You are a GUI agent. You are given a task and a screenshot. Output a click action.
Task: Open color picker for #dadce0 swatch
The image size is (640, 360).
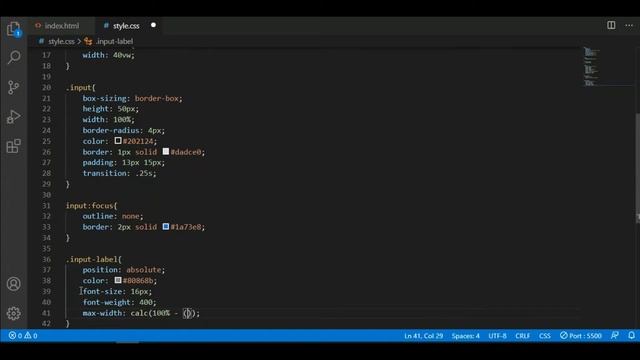coord(166,151)
